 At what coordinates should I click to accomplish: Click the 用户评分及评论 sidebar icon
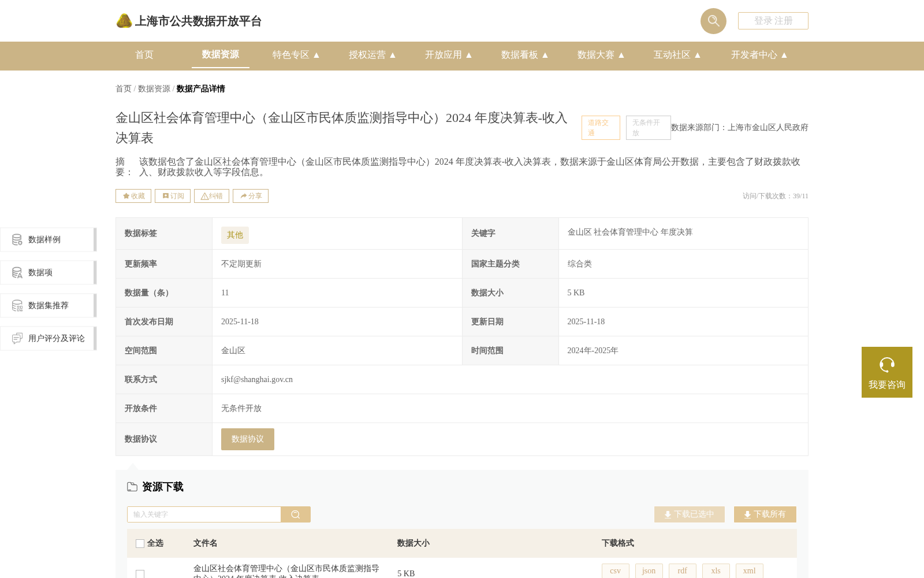pos(17,338)
